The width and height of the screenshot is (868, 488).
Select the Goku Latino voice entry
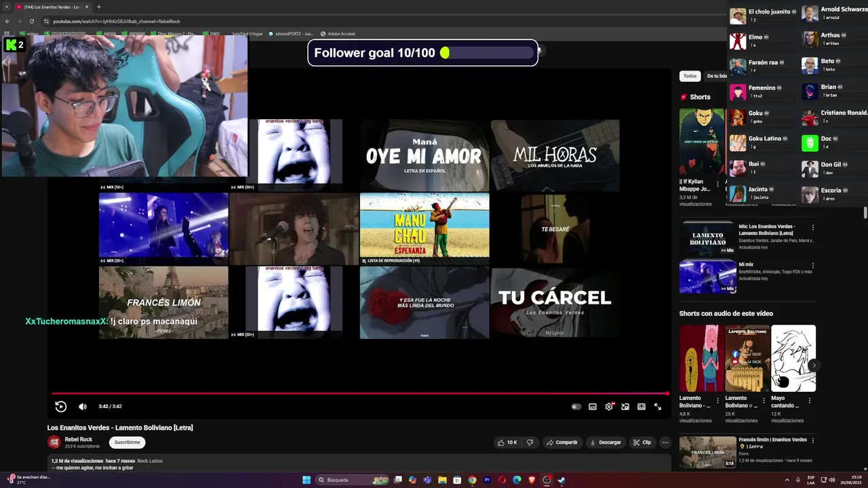point(761,142)
